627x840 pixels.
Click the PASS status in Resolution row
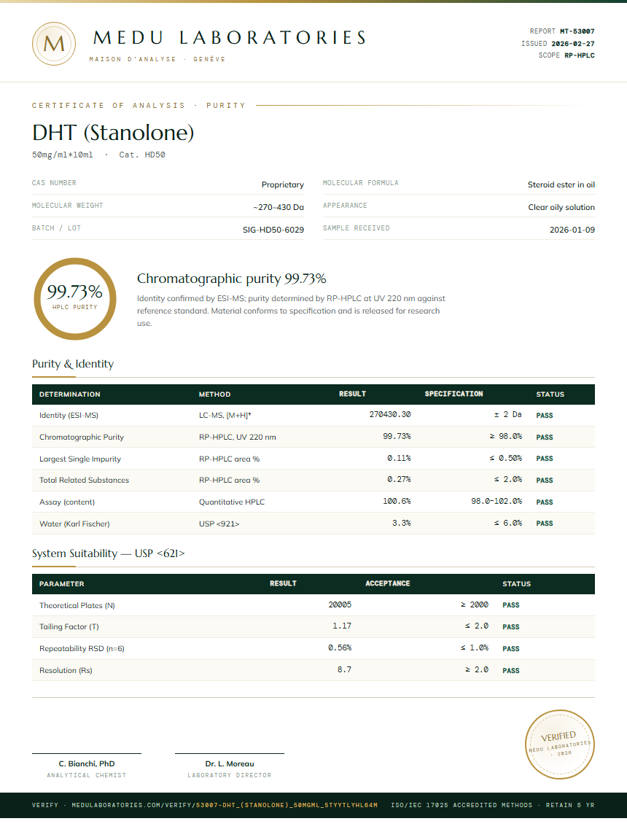[x=511, y=671]
